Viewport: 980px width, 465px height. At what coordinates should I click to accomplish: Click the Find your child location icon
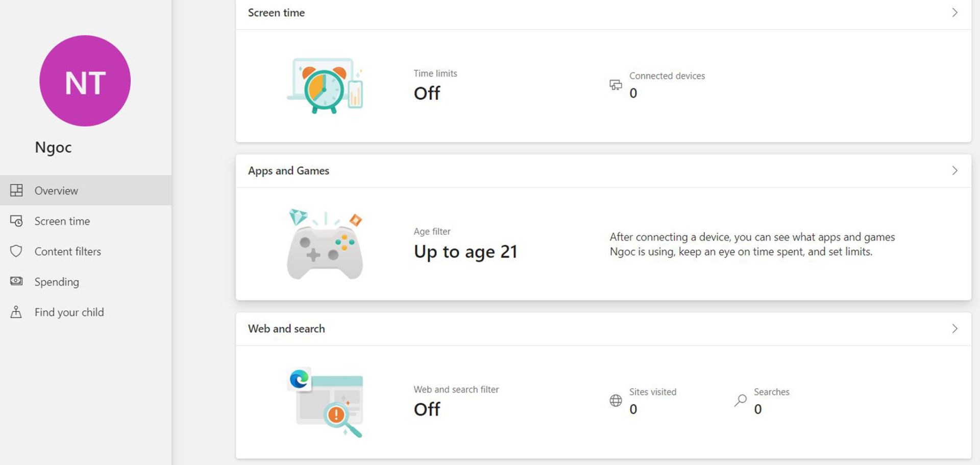(x=16, y=312)
